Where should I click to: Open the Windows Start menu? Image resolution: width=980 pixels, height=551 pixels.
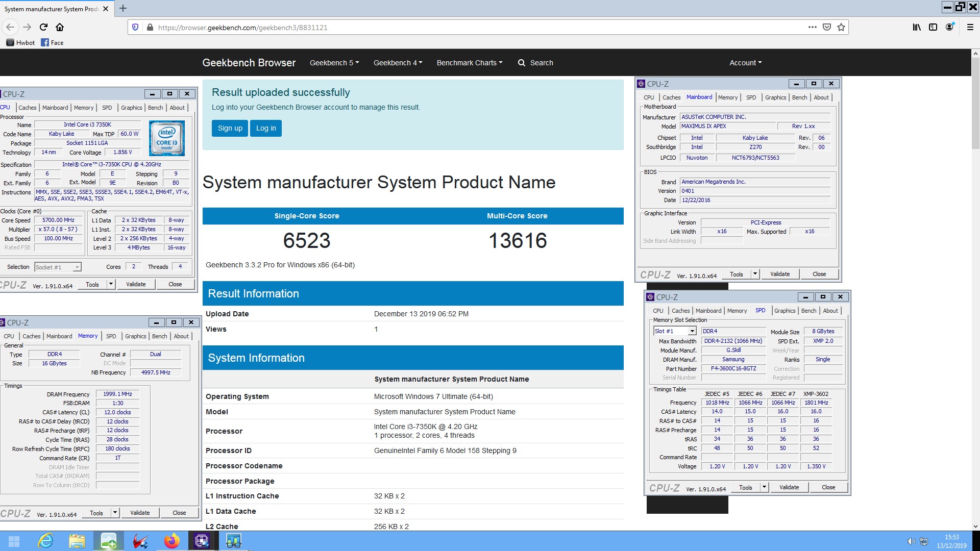click(x=14, y=541)
